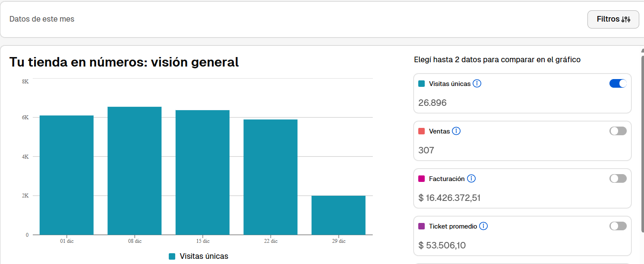This screenshot has width=644, height=264.
Task: Enable the Ventas toggle
Action: tap(618, 131)
